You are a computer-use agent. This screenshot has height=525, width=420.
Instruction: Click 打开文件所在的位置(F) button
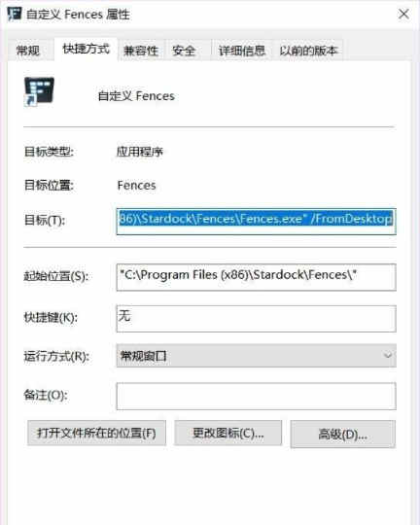point(96,434)
